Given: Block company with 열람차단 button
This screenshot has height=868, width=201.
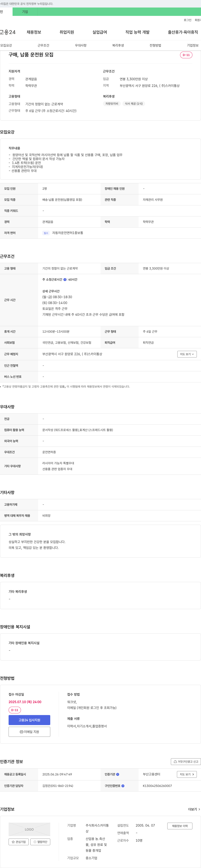Looking at the screenshot, I should pyautogui.click(x=40, y=842).
